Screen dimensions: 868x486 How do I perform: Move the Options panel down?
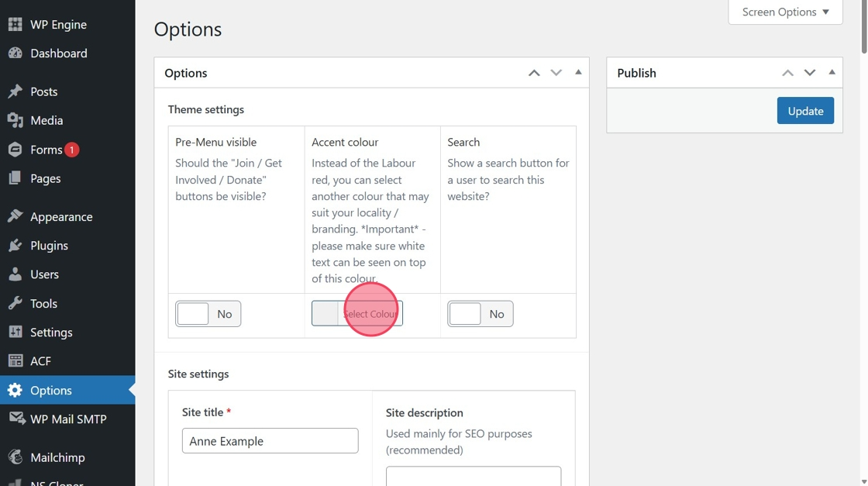556,73
